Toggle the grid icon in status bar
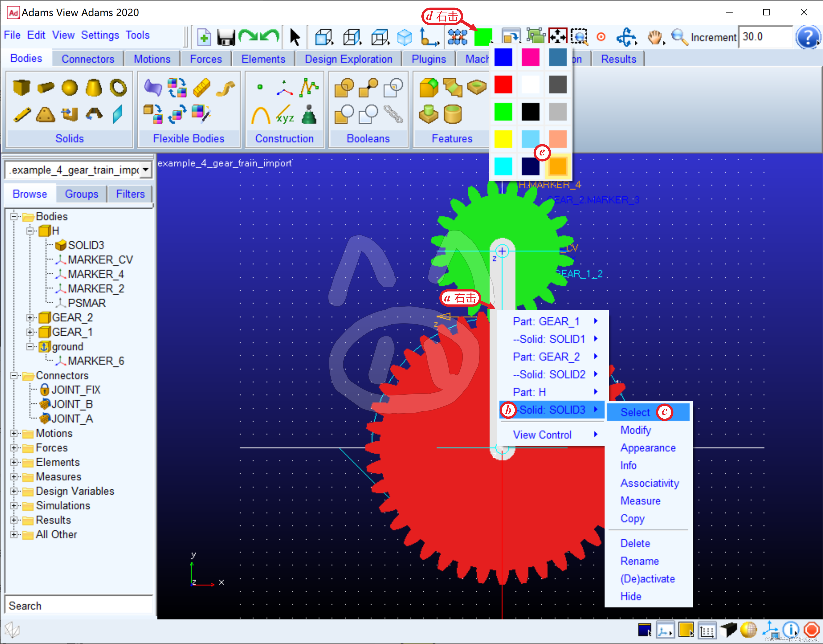This screenshot has width=823, height=644. tap(707, 630)
